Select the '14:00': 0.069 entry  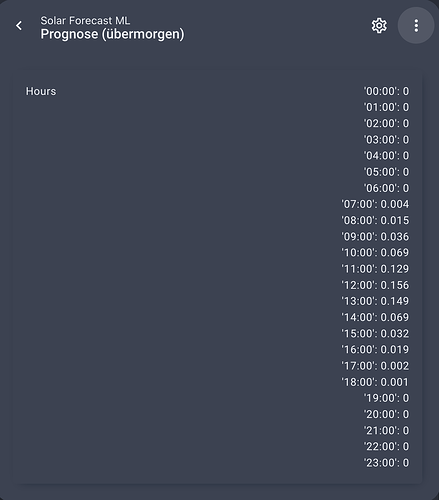coord(375,317)
